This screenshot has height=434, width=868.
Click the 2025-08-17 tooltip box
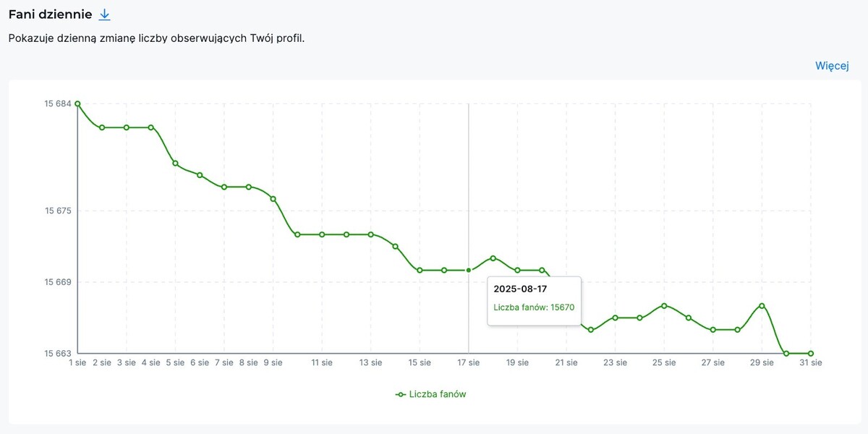534,300
